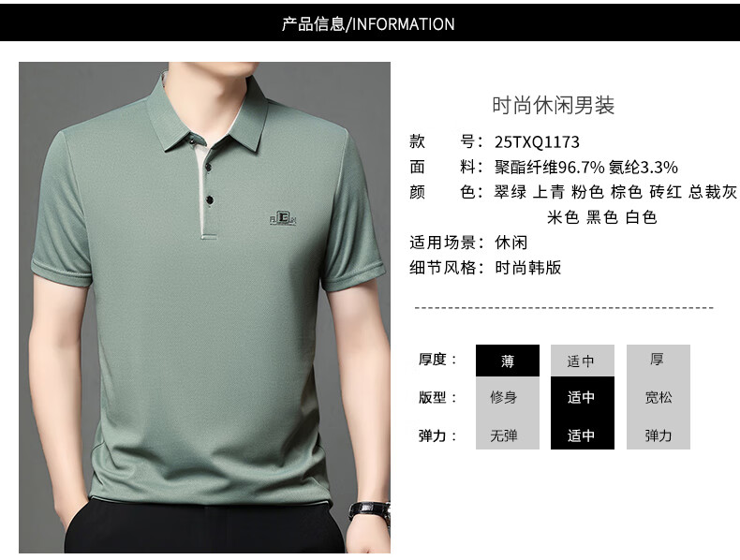This screenshot has height=560, width=740.
Task: Select 宽松 loose fit option
Action: (x=658, y=397)
